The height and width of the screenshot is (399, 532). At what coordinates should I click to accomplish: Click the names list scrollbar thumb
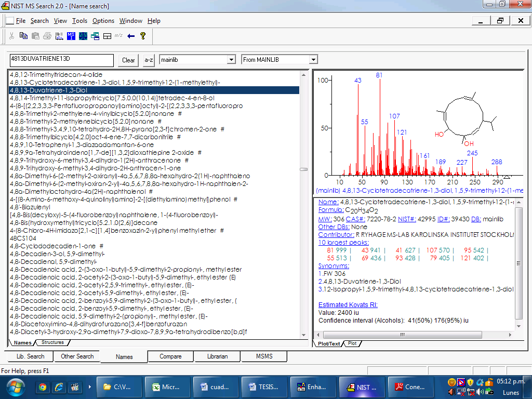click(303, 169)
